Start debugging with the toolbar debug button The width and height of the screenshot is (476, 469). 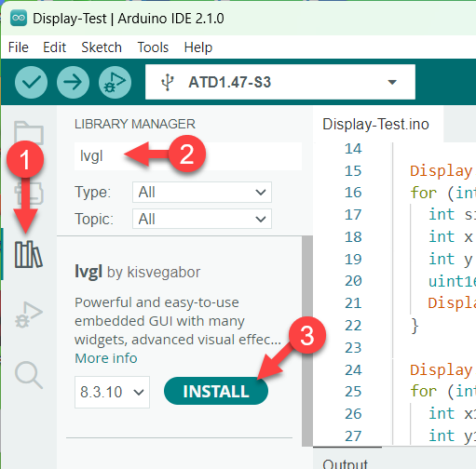click(x=115, y=82)
